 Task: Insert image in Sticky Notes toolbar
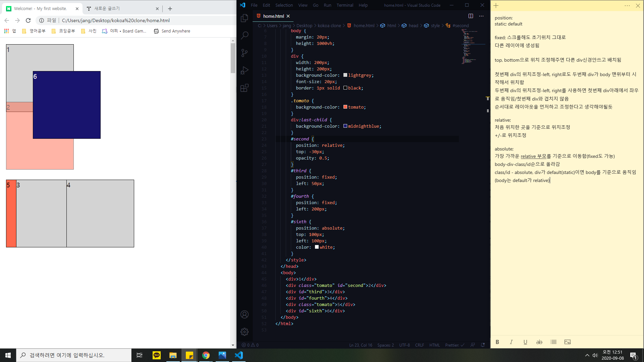pos(567,342)
